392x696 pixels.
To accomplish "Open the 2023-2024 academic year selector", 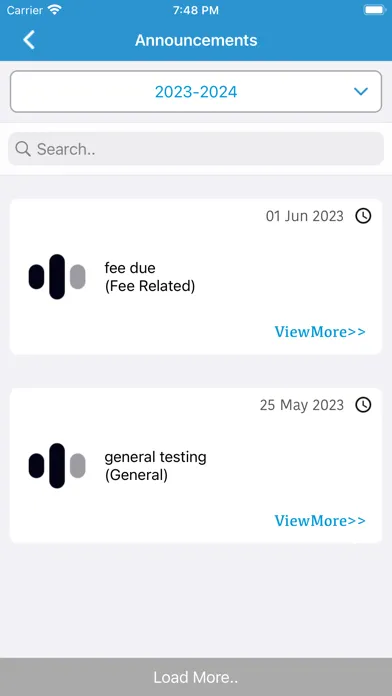I will tap(196, 91).
